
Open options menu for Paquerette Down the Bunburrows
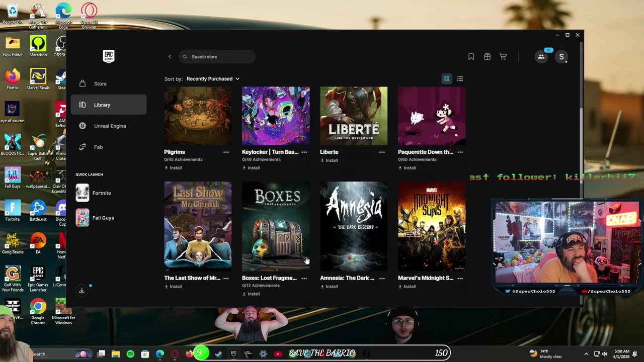click(x=460, y=152)
